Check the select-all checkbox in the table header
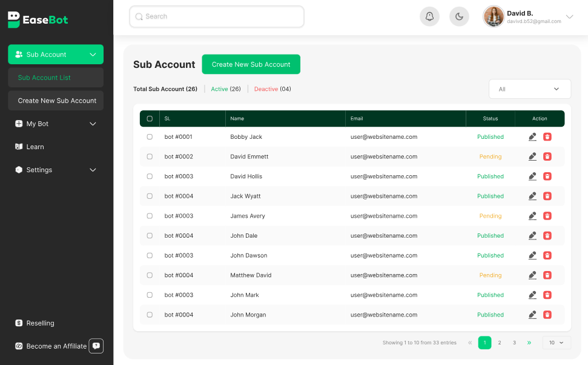588x365 pixels. coord(150,118)
